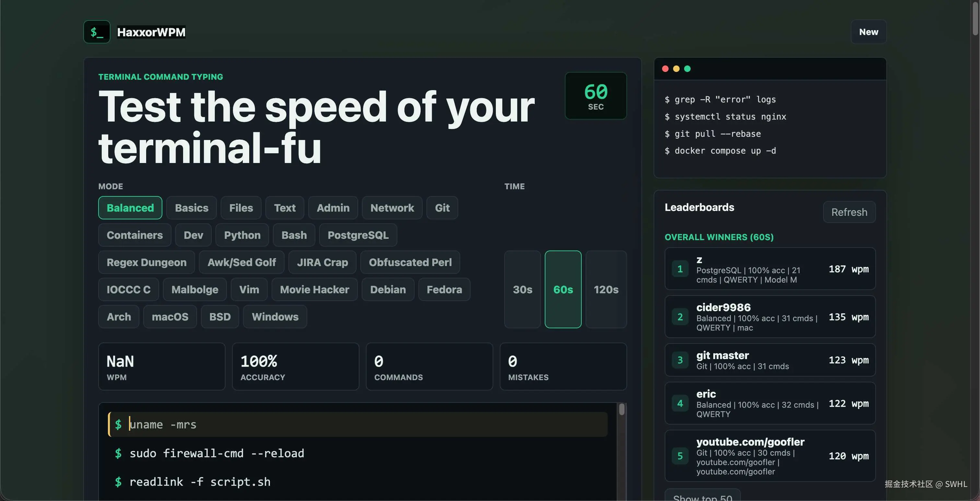Switch to the Arch mode
Viewport: 980px width, 501px height.
pyautogui.click(x=119, y=317)
